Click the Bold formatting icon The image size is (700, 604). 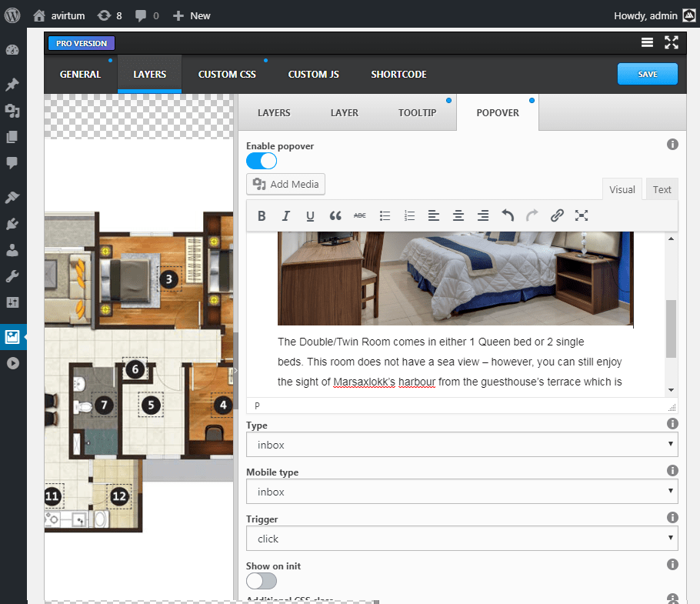[262, 216]
